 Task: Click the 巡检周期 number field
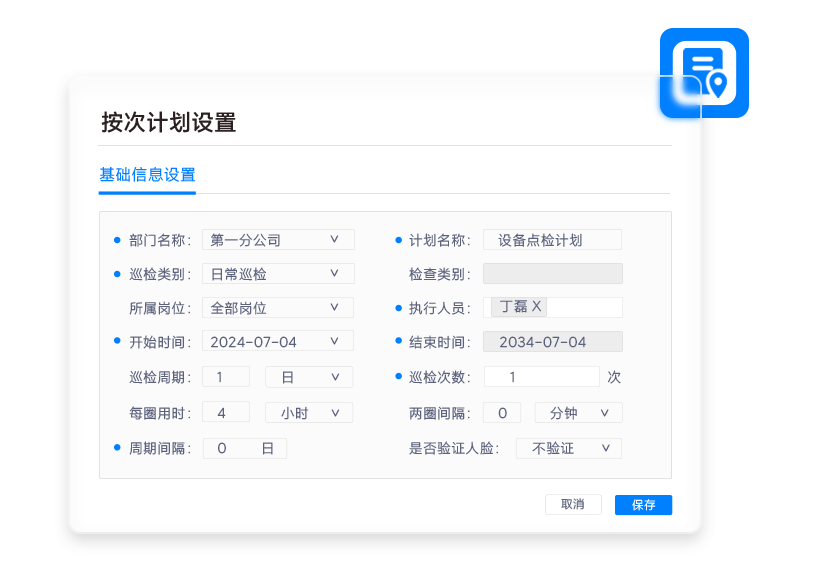(x=226, y=377)
